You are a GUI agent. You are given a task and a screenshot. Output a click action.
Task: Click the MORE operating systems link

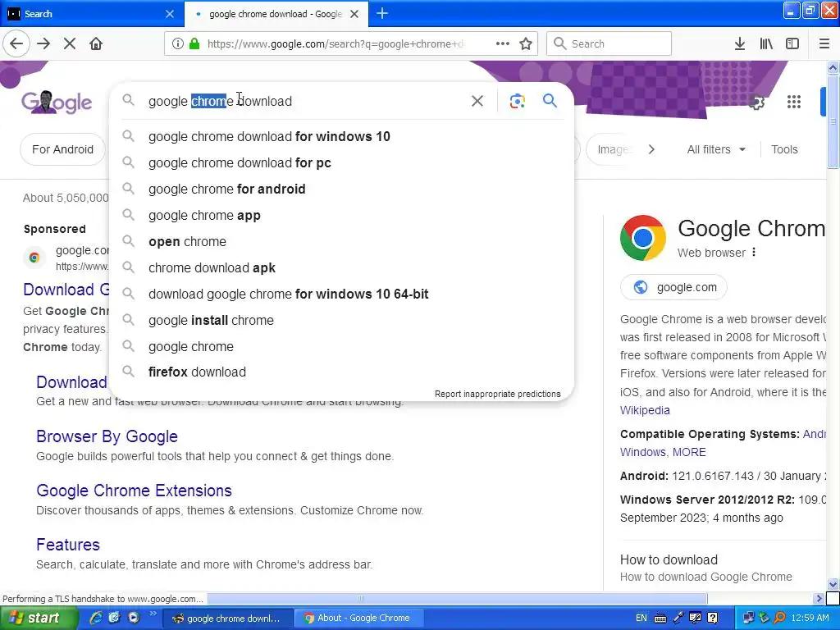click(x=689, y=452)
